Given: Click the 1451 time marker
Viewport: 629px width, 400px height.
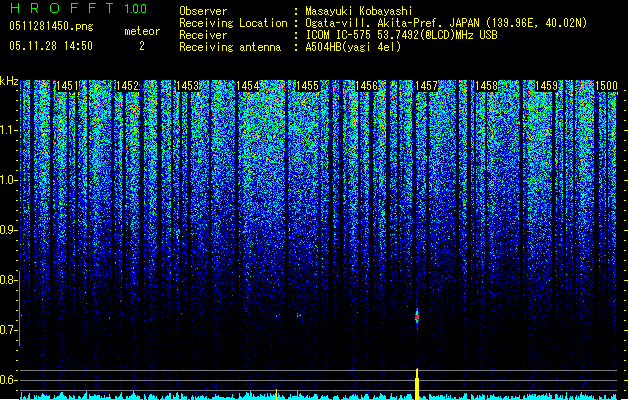Looking at the screenshot, I should (67, 86).
